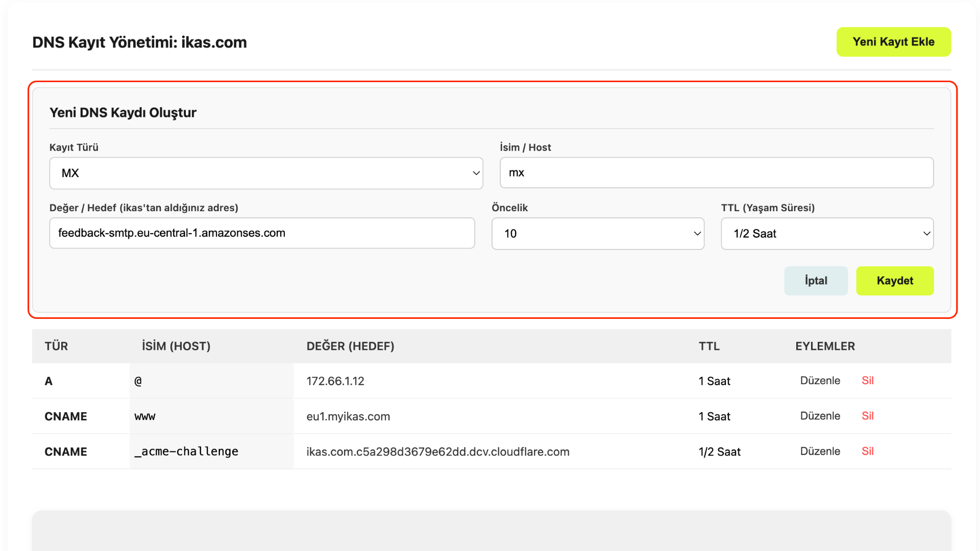Click the EYLEMLER column header
980x551 pixels.
[x=825, y=346]
